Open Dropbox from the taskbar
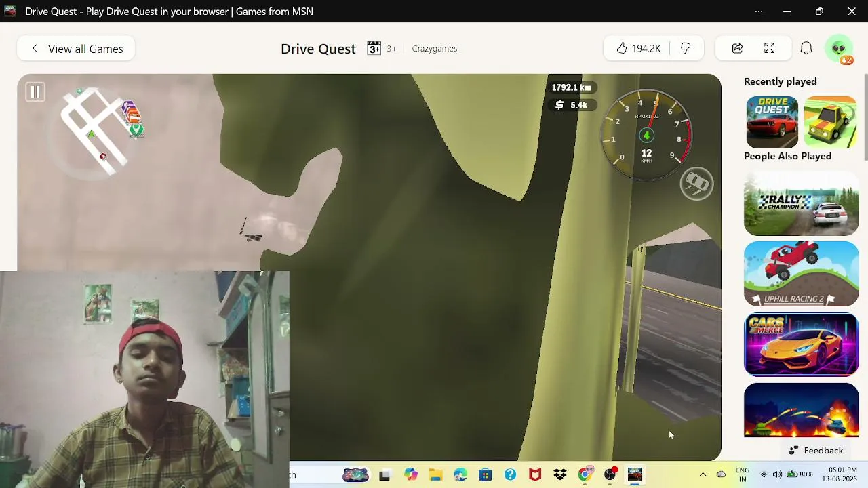868x488 pixels. (x=560, y=474)
